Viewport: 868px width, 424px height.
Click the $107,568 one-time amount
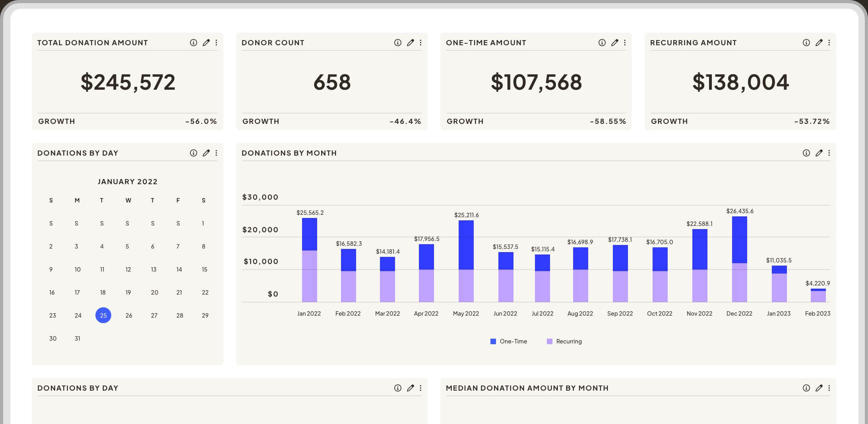point(536,82)
